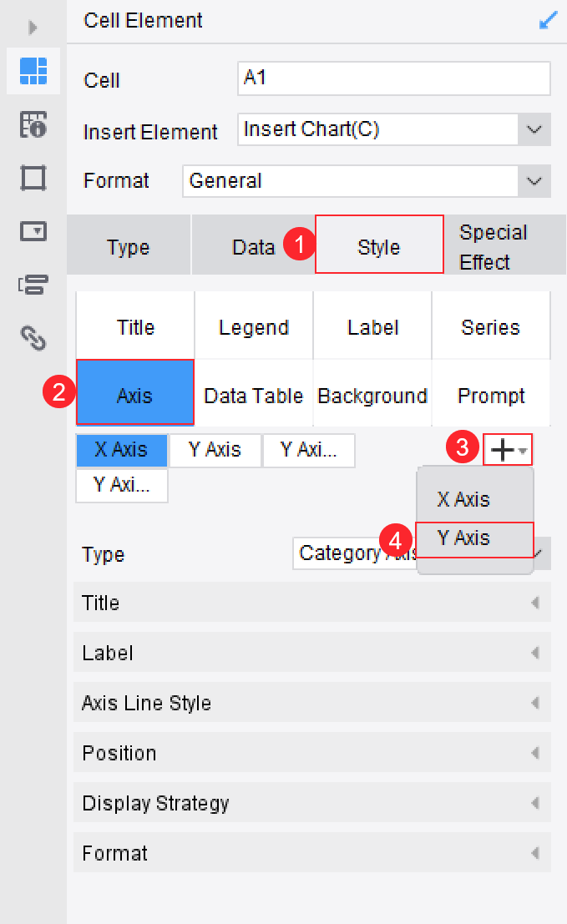Expand the collapsed sidebar arrow
The image size is (567, 924).
33,27
